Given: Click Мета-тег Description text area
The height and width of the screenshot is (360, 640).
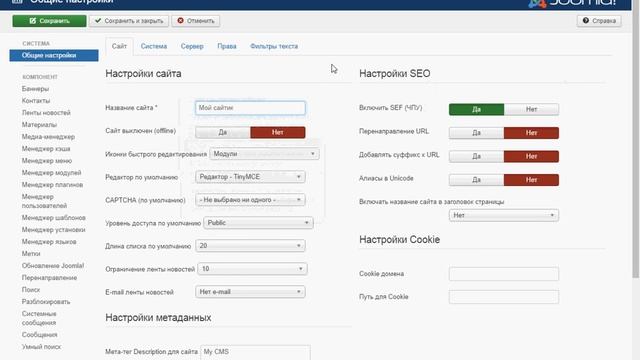Looking at the screenshot, I should point(256,353).
